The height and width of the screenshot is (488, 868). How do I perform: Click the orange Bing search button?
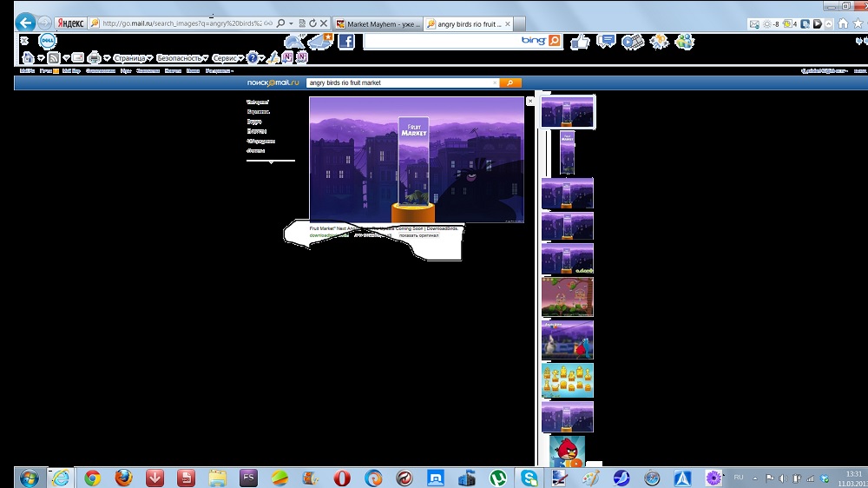point(554,41)
